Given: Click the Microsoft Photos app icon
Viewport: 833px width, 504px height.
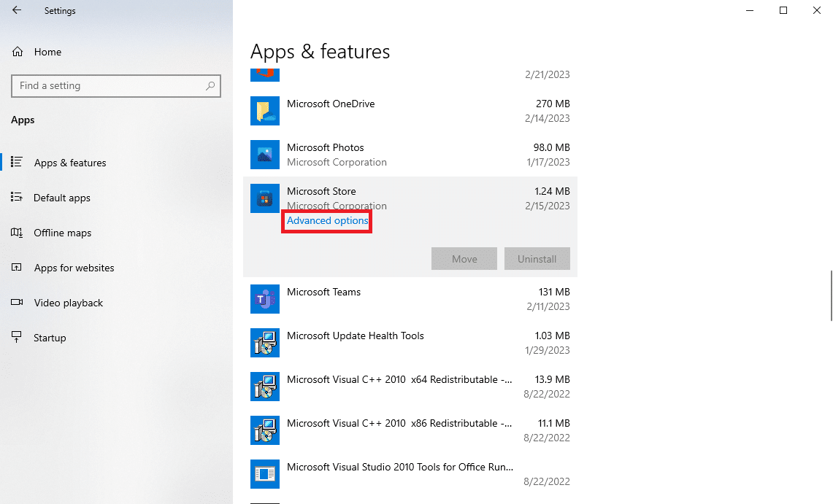Looking at the screenshot, I should (x=265, y=155).
